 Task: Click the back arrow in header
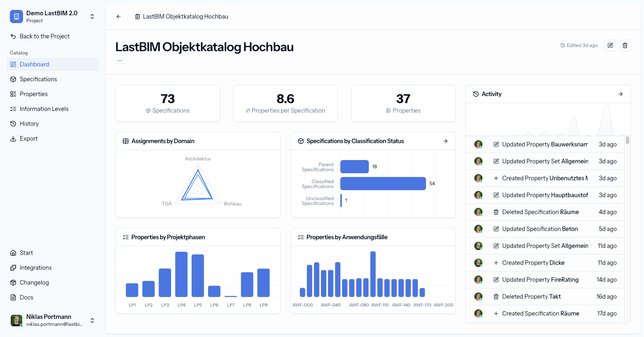point(119,16)
